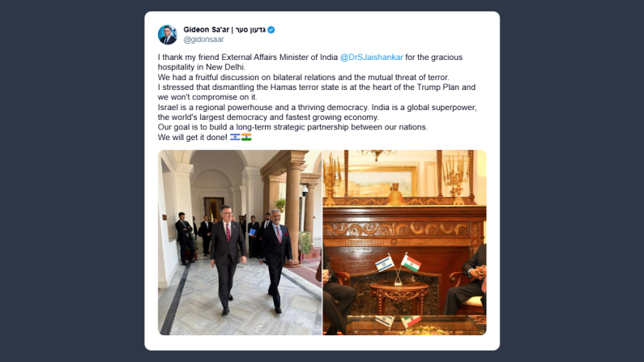This screenshot has height=362, width=644.
Task: Click the Israel flag emoji in tweet
Action: [235, 137]
